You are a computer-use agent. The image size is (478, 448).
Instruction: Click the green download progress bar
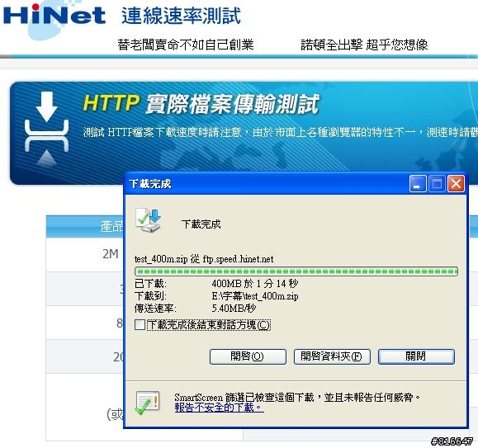[296, 271]
